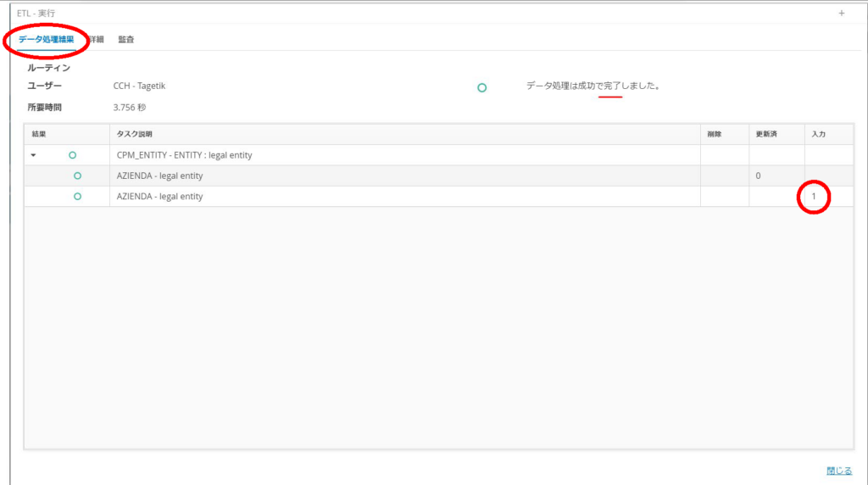The width and height of the screenshot is (868, 485).
Task: Click the タスク説明 column header
Action: point(134,134)
